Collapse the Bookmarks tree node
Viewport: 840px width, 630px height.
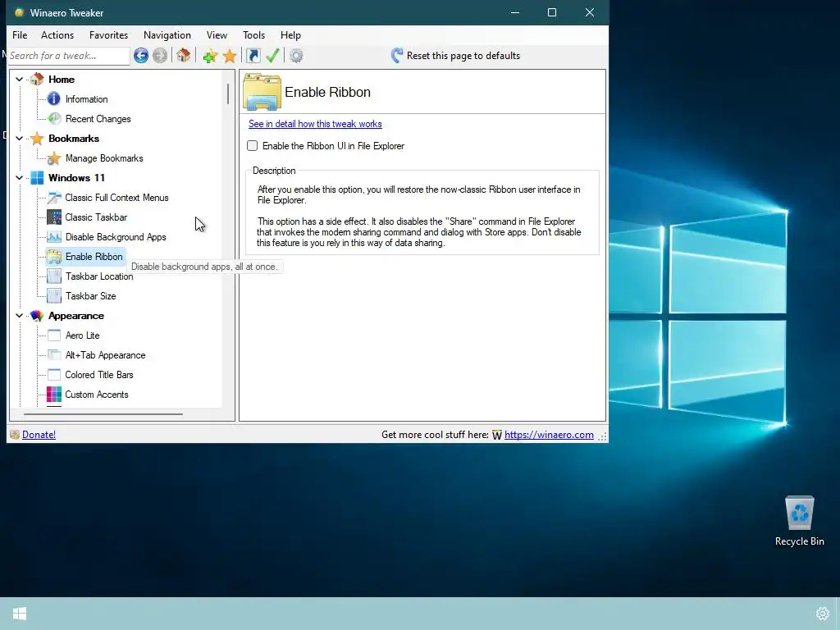(20, 138)
